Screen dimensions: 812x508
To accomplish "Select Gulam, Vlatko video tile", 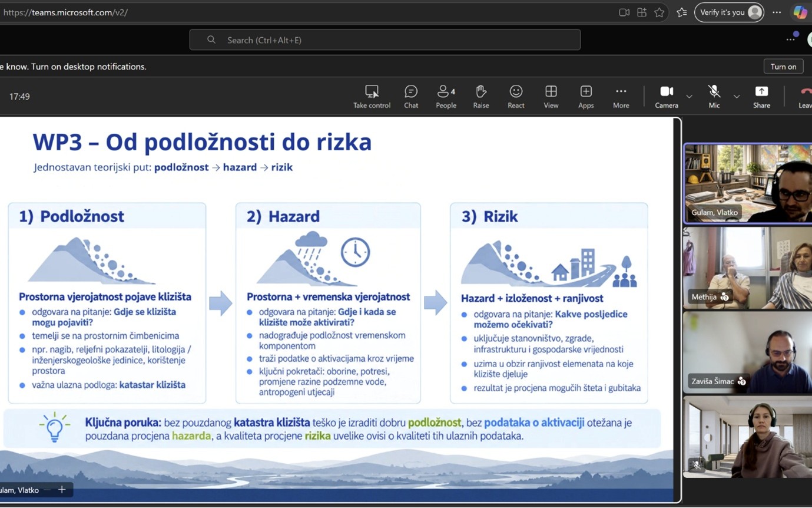I will click(x=747, y=183).
